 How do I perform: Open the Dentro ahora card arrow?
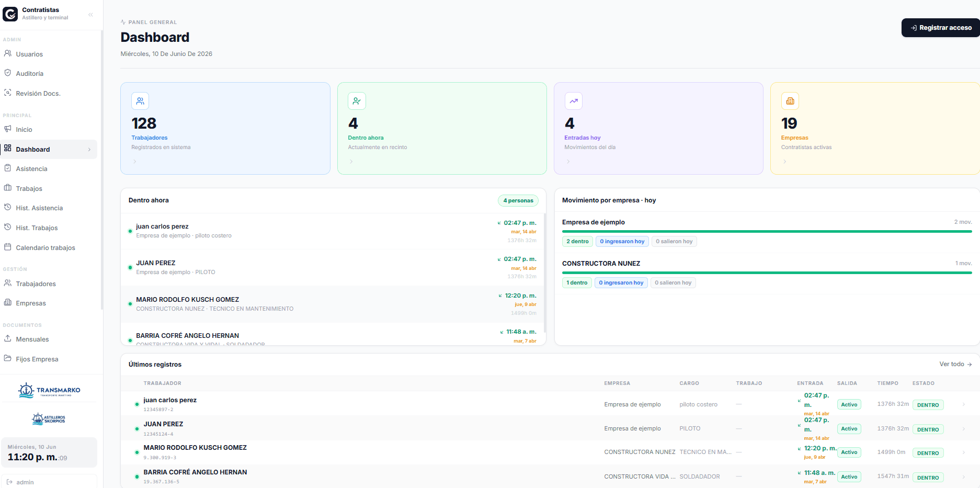(351, 162)
